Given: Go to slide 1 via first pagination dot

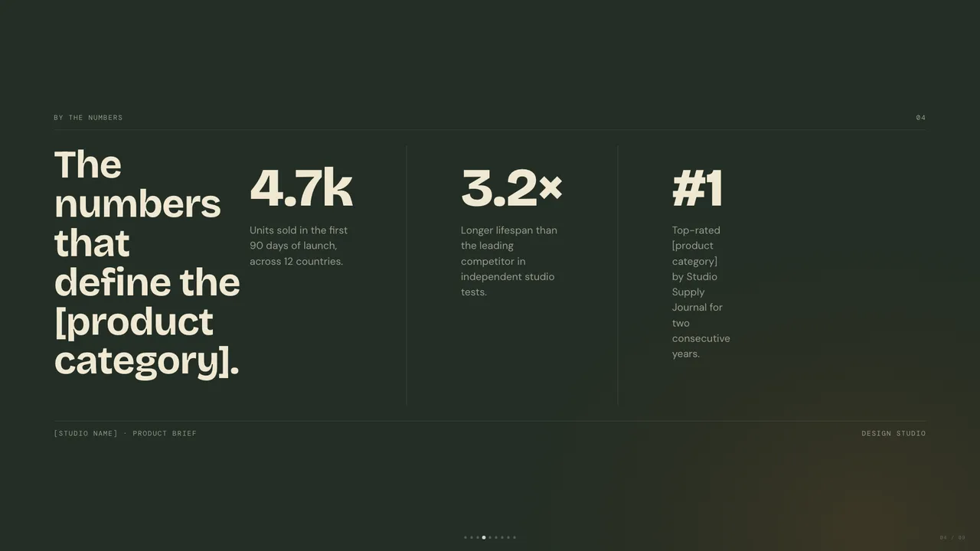Looking at the screenshot, I should click(x=465, y=537).
